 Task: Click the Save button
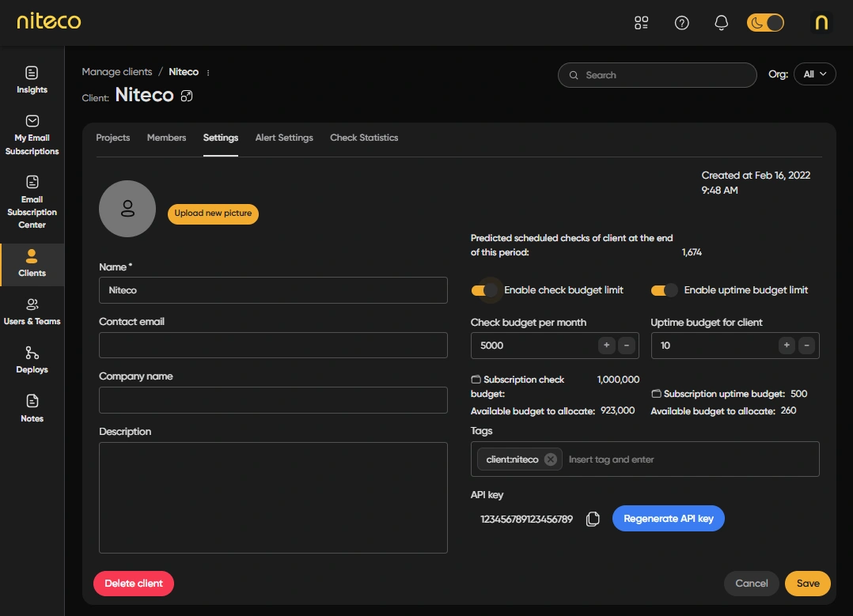[x=808, y=584]
